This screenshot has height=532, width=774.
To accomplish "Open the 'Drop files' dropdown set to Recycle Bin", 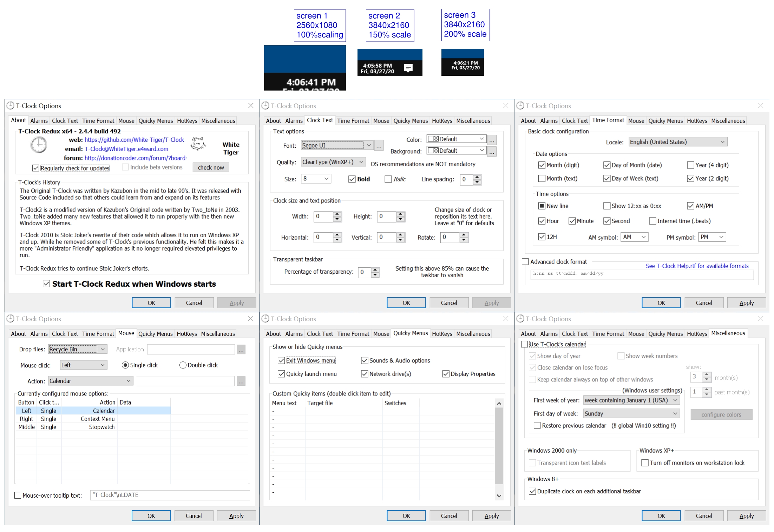I will [77, 349].
